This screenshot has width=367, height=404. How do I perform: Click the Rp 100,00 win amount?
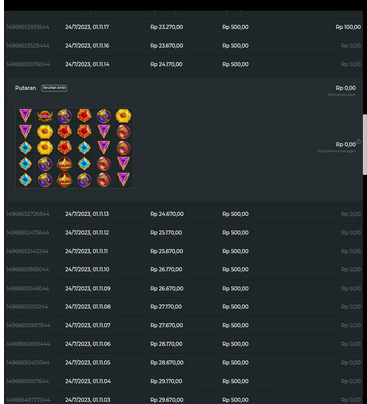[348, 27]
